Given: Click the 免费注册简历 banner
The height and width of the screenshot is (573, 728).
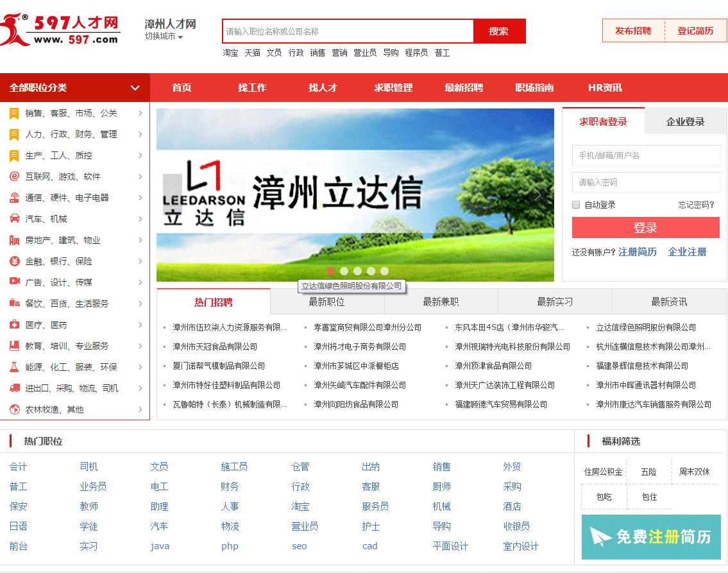Looking at the screenshot, I should tap(651, 537).
